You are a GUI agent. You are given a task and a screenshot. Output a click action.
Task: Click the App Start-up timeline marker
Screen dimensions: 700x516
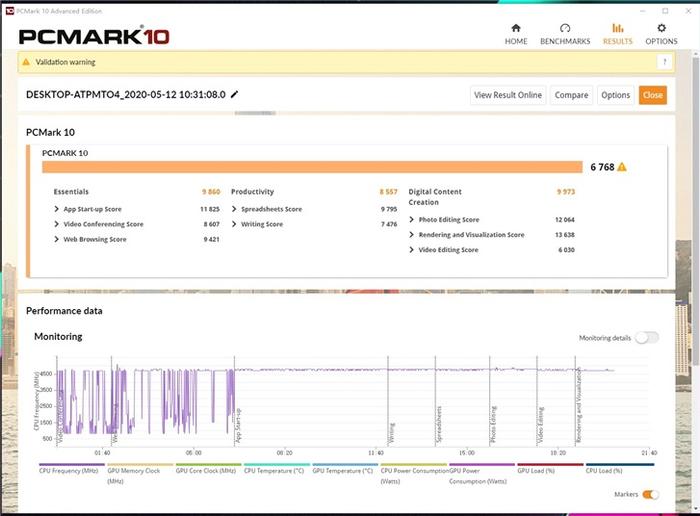point(238,425)
